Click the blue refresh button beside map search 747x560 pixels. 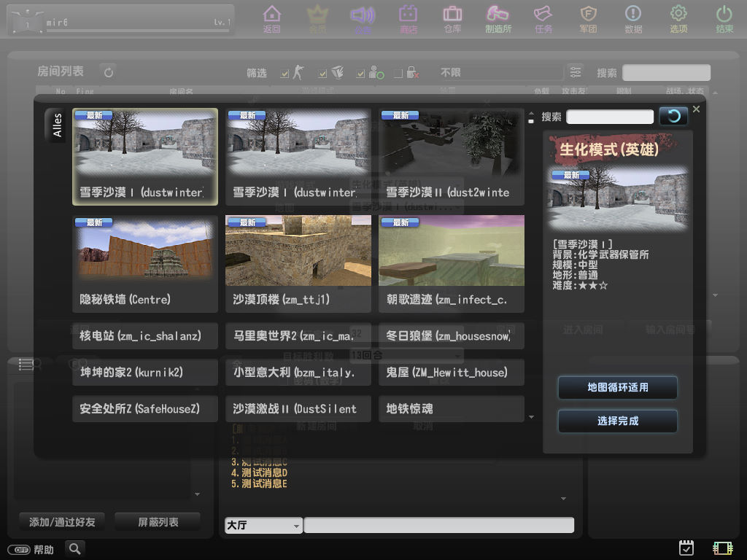[x=673, y=116]
